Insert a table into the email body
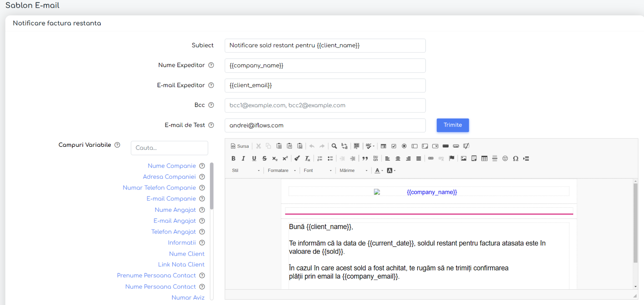Viewport: 644px width, 305px height. tap(485, 158)
